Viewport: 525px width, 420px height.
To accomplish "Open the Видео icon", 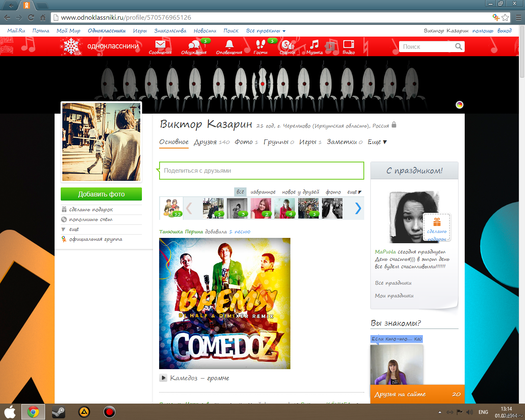I will tap(349, 44).
